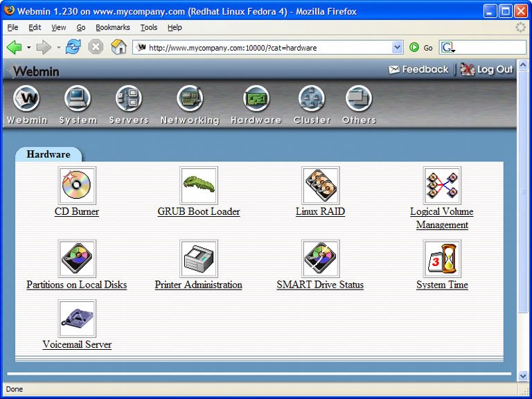
Task: Open the Bookmarks menu
Action: (x=112, y=28)
